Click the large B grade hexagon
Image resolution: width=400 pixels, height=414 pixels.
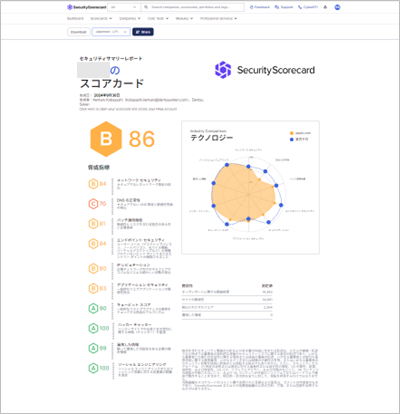[x=106, y=139]
